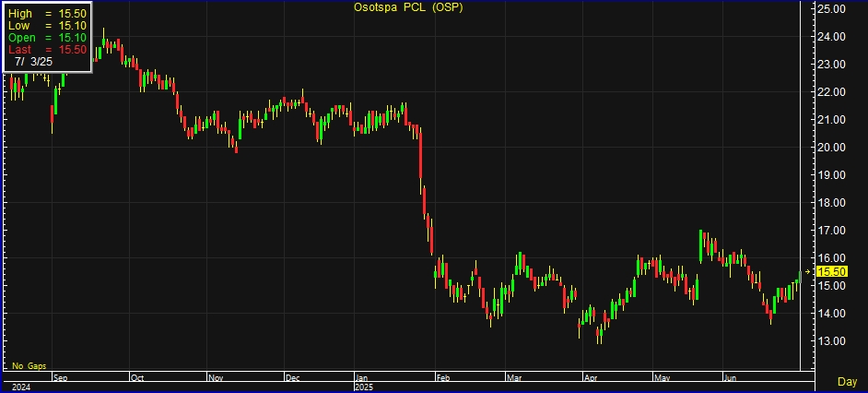The width and height of the screenshot is (868, 393).
Task: Select the Jan label on the time axis
Action: 363,377
